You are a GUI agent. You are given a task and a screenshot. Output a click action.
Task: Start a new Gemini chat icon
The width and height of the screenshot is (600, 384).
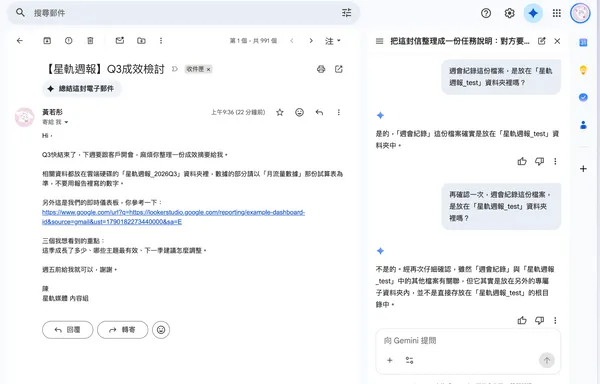tap(541, 41)
